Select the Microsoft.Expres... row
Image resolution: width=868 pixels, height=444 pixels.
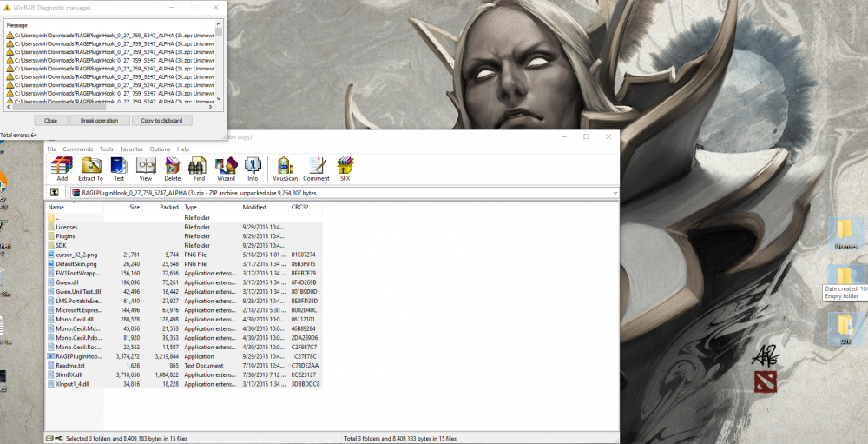click(185, 310)
